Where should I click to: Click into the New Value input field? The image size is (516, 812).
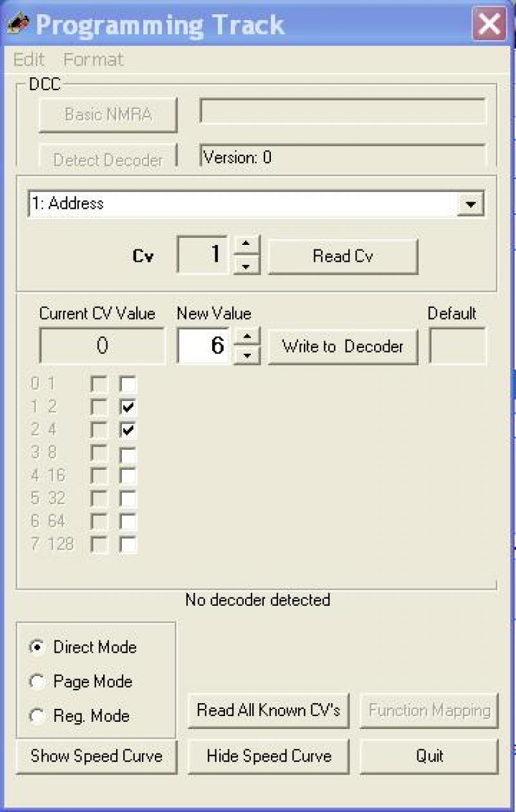[204, 346]
